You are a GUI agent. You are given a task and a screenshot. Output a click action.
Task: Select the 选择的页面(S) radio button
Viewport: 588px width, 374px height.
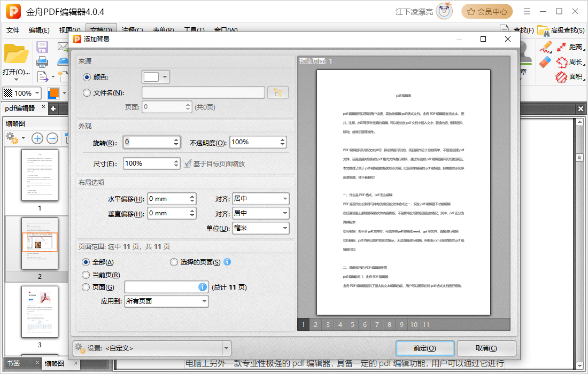click(174, 262)
